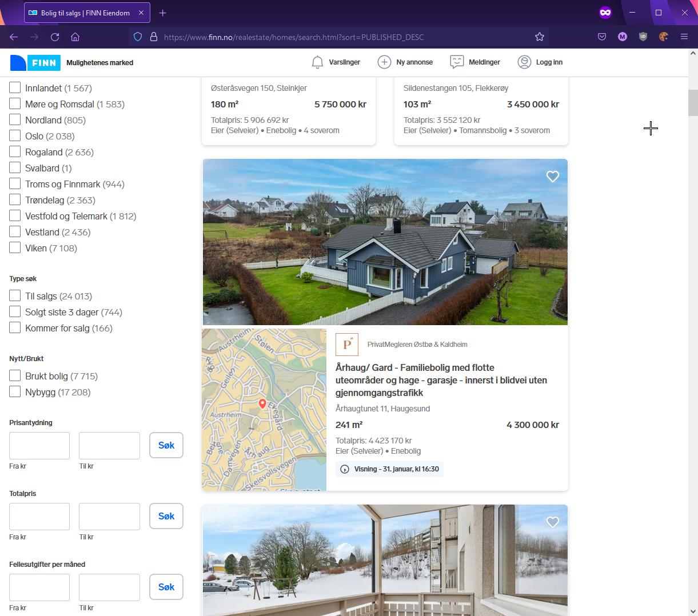Click Visning 31. januar badge
This screenshot has height=616, width=698.
tap(389, 469)
